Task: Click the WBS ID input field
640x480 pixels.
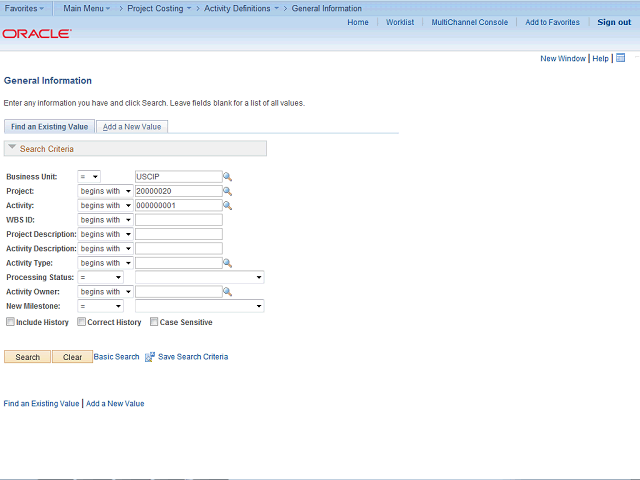Action: pos(178,220)
